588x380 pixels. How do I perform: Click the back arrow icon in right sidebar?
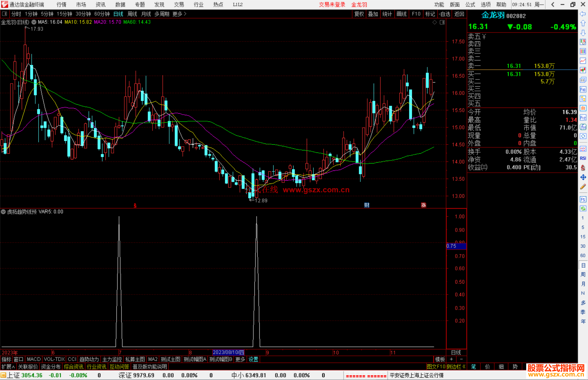tap(583, 14)
